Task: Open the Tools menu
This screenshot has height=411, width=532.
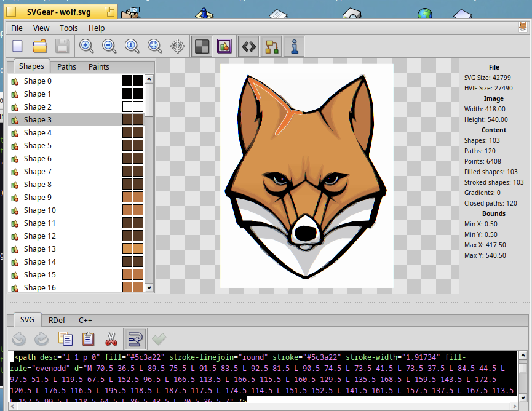Action: (69, 28)
